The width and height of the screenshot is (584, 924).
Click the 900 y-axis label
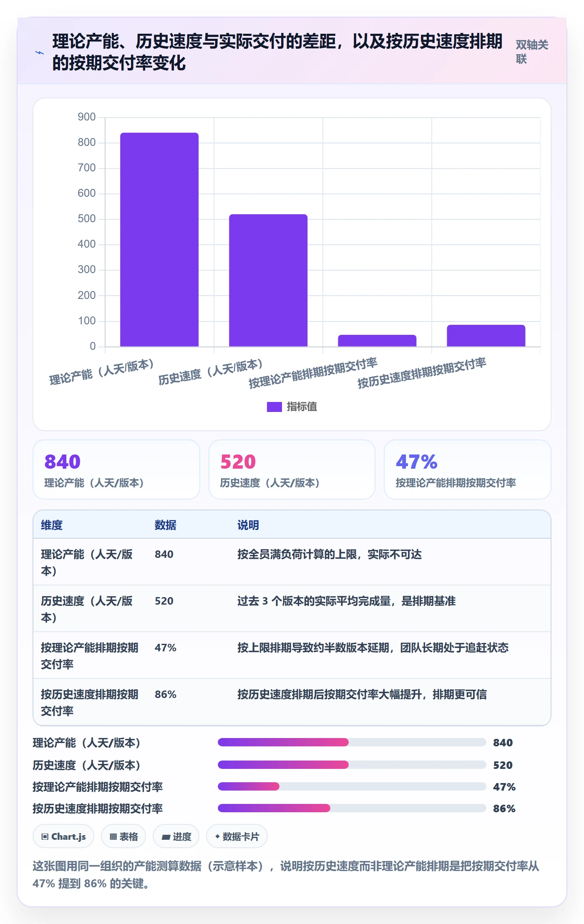[87, 117]
